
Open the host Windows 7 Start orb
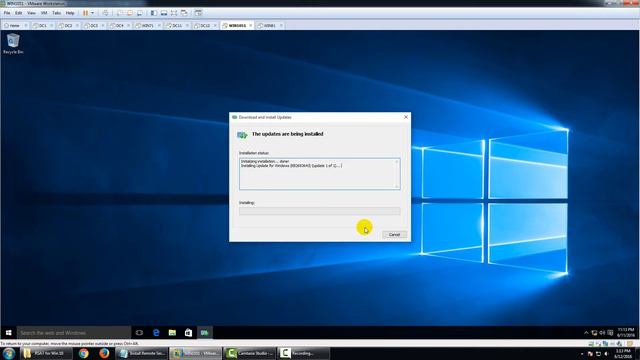[9, 353]
